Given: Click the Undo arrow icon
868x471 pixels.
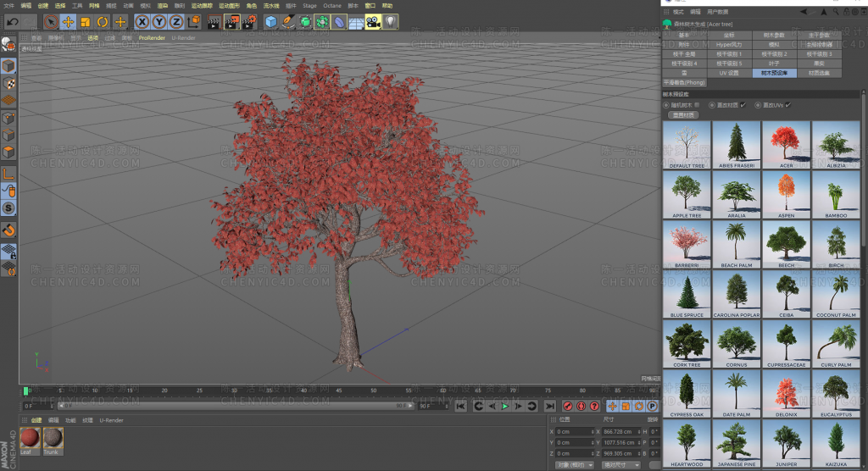Looking at the screenshot, I should coord(12,21).
